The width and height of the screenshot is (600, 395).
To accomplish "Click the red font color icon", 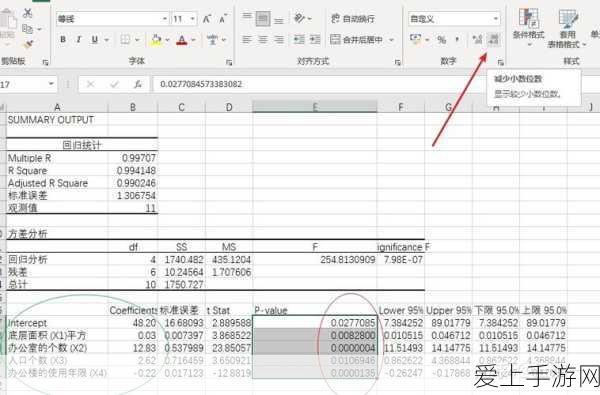I will click(182, 40).
